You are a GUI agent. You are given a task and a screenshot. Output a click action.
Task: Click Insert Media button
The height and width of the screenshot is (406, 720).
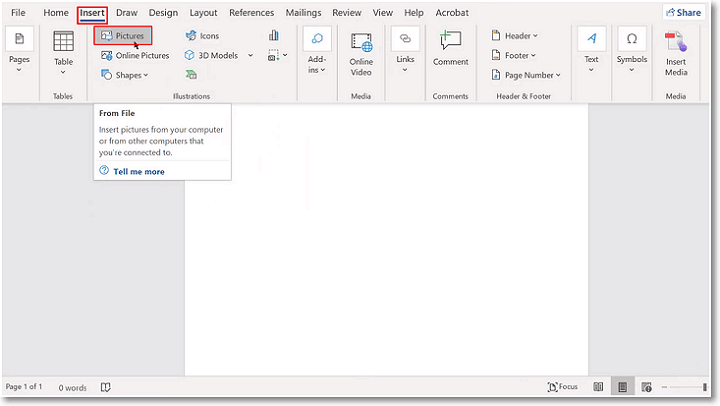676,53
